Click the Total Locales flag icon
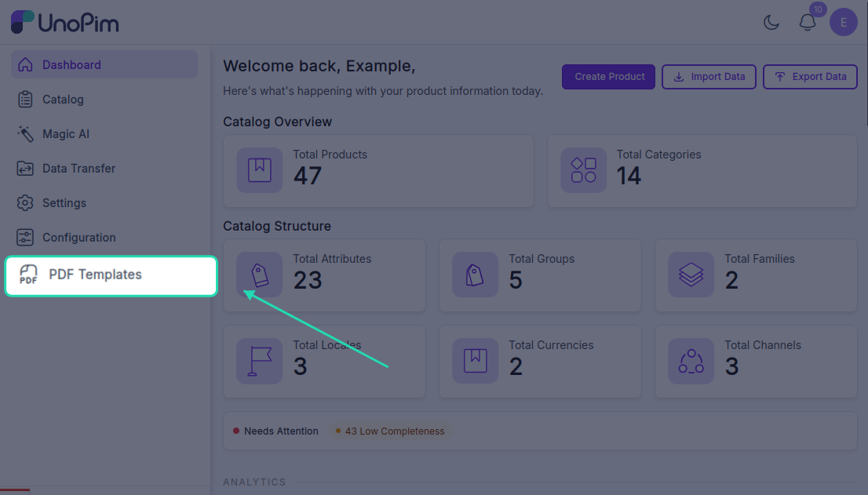 pos(260,361)
